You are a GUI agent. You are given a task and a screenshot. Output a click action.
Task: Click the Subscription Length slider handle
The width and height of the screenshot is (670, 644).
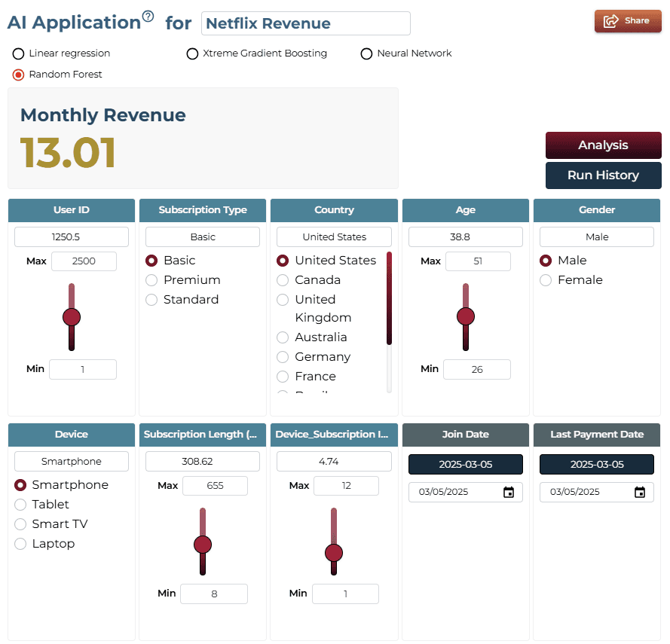203,545
